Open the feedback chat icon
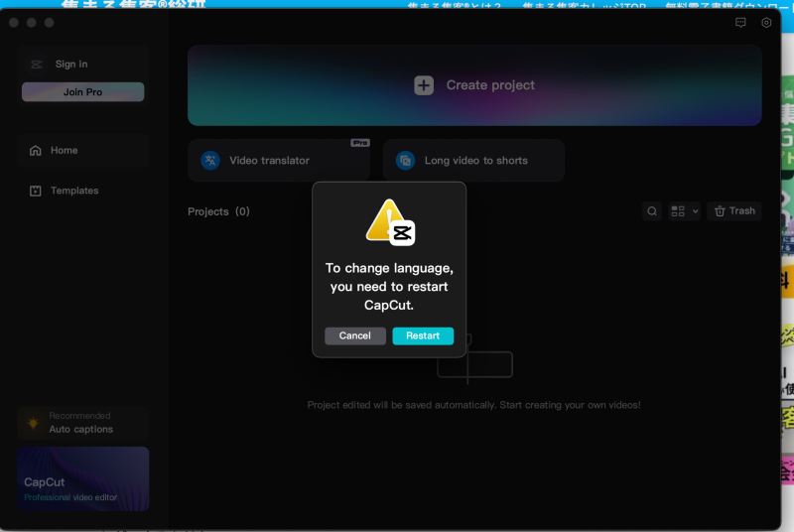 (740, 23)
